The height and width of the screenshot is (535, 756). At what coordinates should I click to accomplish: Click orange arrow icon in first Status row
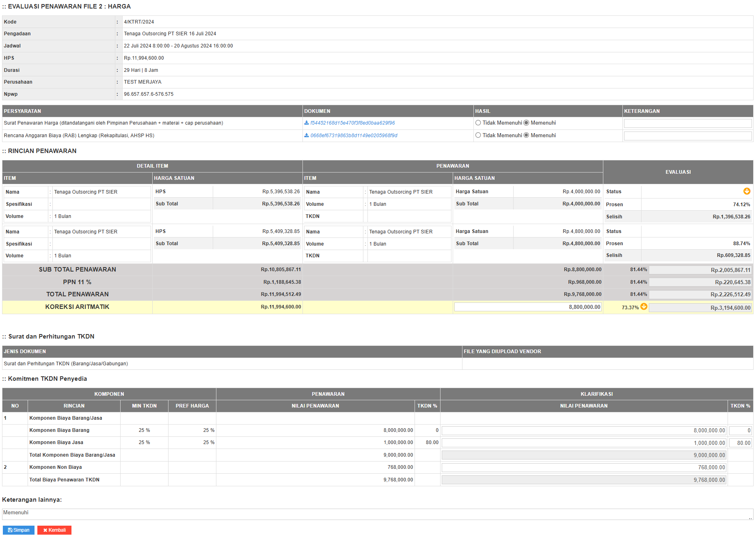coord(746,191)
